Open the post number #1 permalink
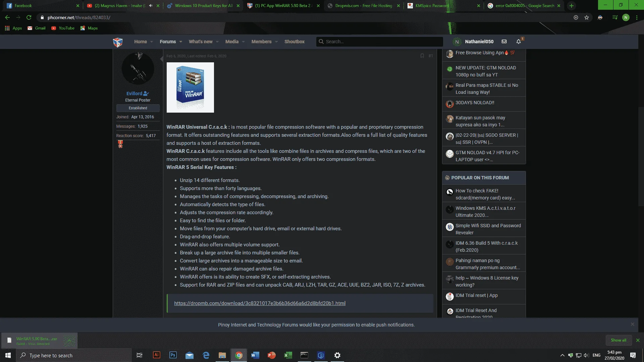This screenshot has height=362, width=644. [x=431, y=56]
